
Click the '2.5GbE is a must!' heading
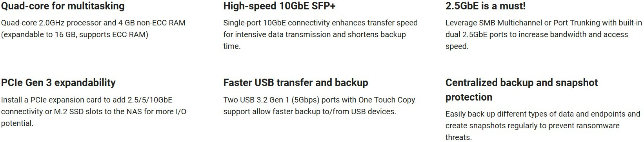[x=486, y=6]
